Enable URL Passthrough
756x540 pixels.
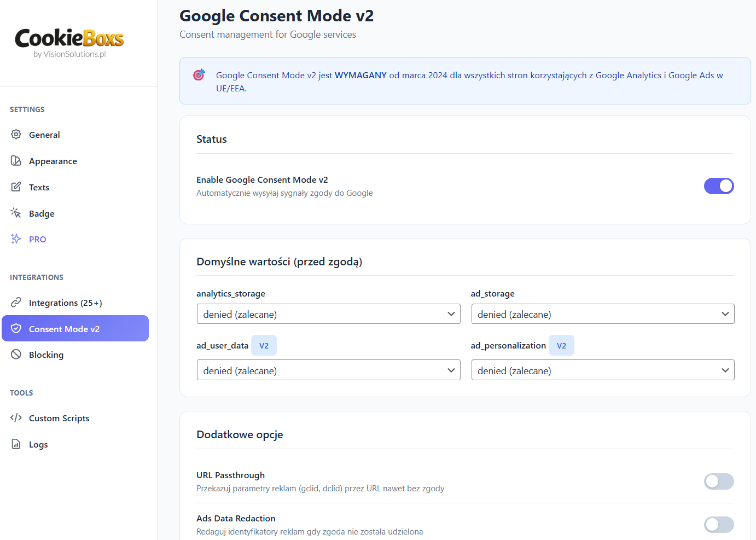719,481
